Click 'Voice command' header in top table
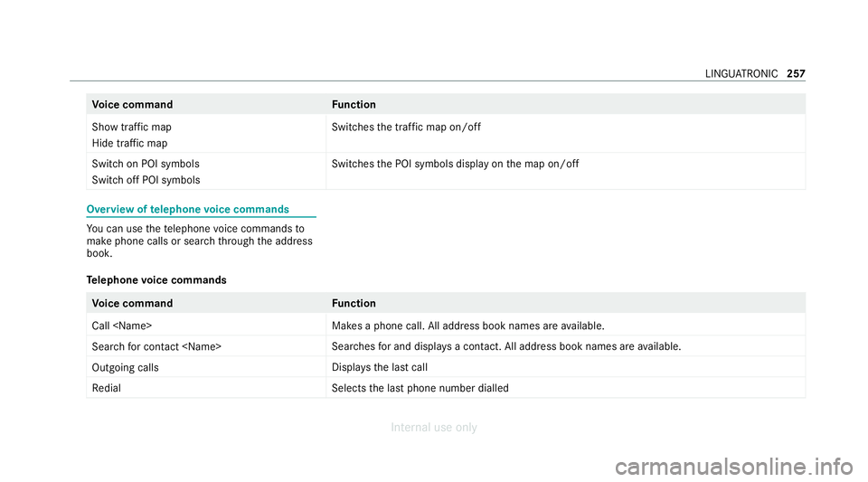The height and width of the screenshot is (482, 868). (132, 105)
